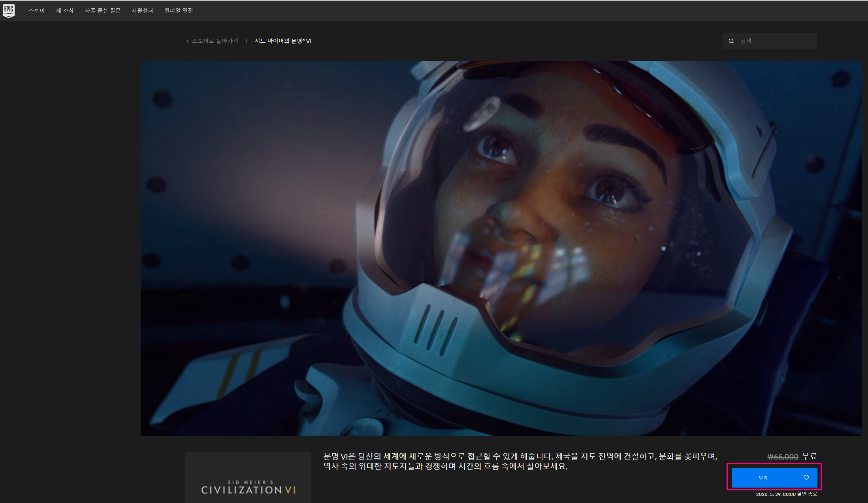868x503 pixels.
Task: Click the search magnifier icon
Action: click(731, 41)
